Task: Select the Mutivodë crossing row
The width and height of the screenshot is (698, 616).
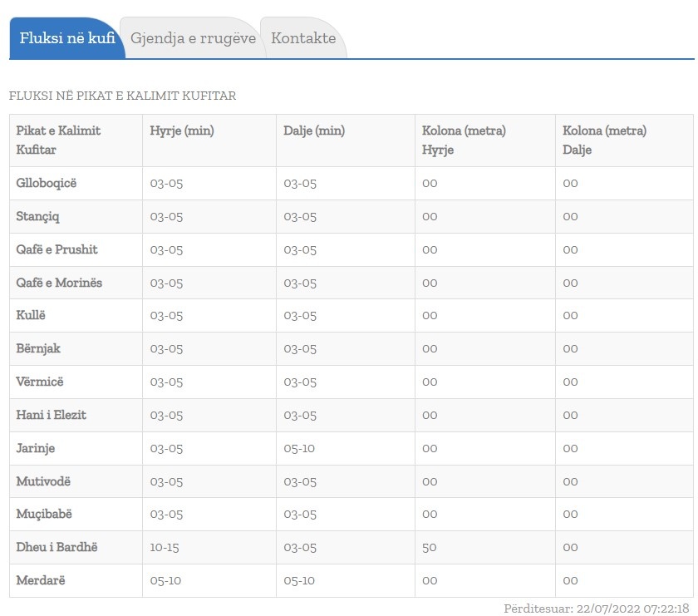Action: pyautogui.click(x=43, y=481)
